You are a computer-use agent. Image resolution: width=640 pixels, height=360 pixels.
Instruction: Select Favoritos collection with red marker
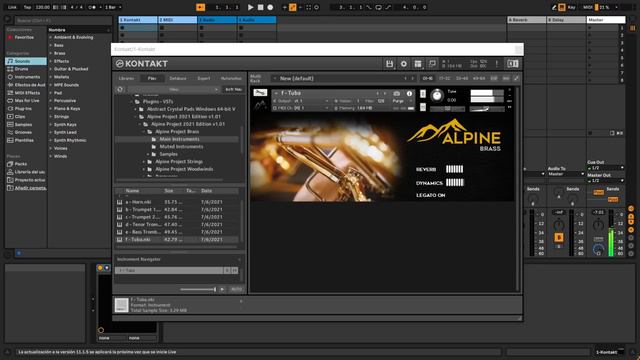26,37
